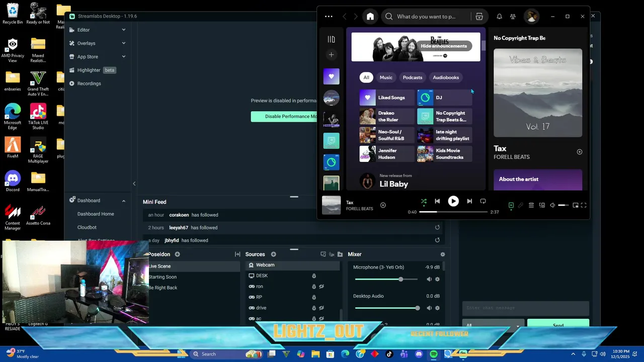The image size is (644, 362).
Task: Open Spotify notifications bell
Action: 499,17
